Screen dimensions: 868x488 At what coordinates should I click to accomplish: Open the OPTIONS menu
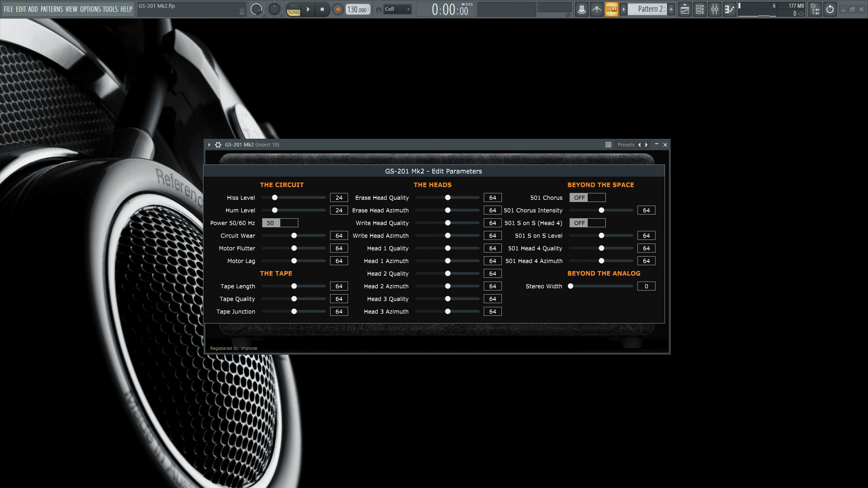(90, 9)
